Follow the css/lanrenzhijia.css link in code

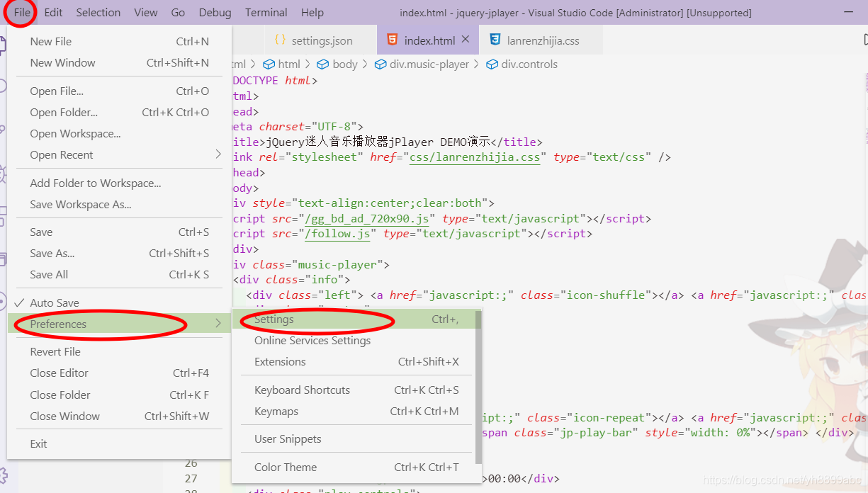point(475,157)
